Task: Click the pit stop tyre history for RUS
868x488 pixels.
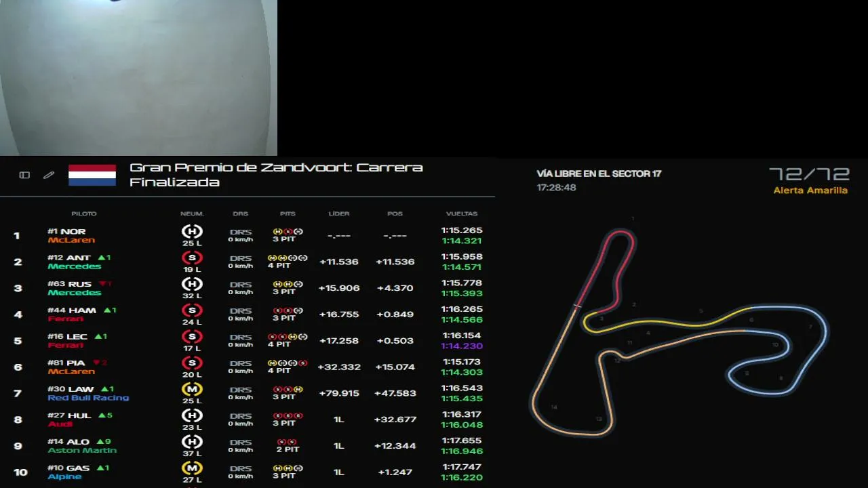Action: (x=288, y=285)
